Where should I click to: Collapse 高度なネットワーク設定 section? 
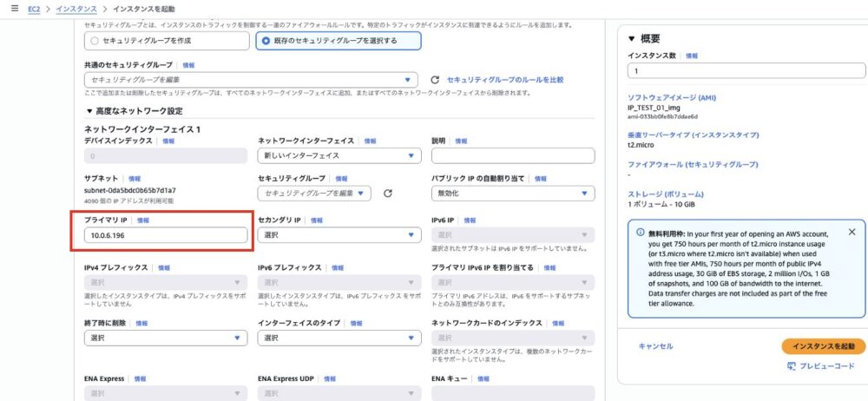tap(89, 111)
